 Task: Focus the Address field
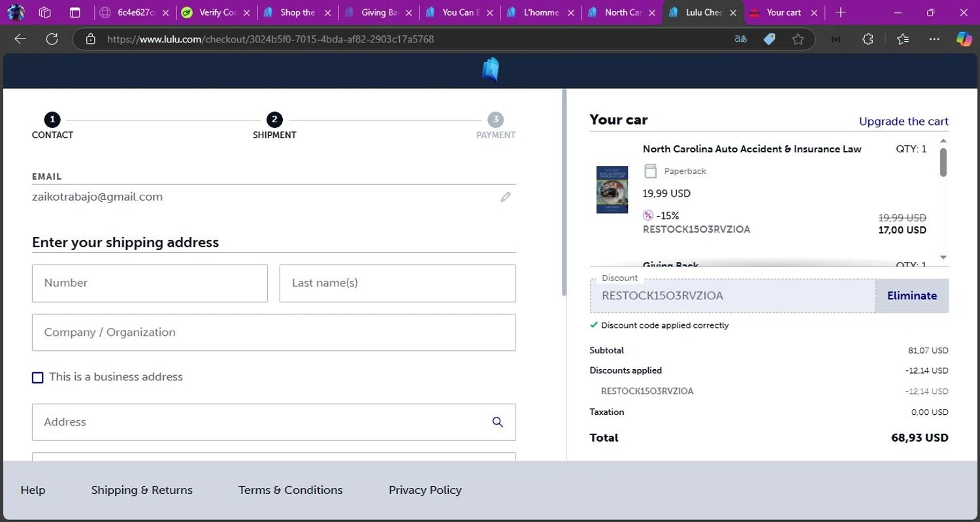pyautogui.click(x=274, y=422)
